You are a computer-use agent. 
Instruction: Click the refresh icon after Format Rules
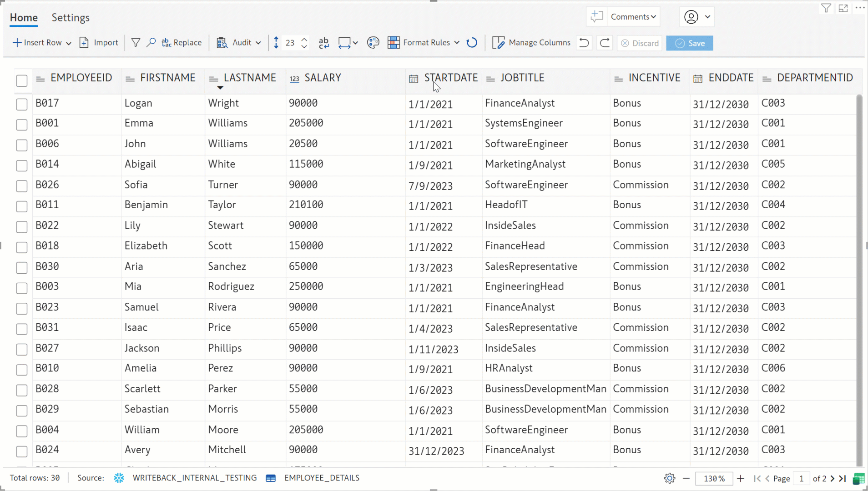coord(472,43)
